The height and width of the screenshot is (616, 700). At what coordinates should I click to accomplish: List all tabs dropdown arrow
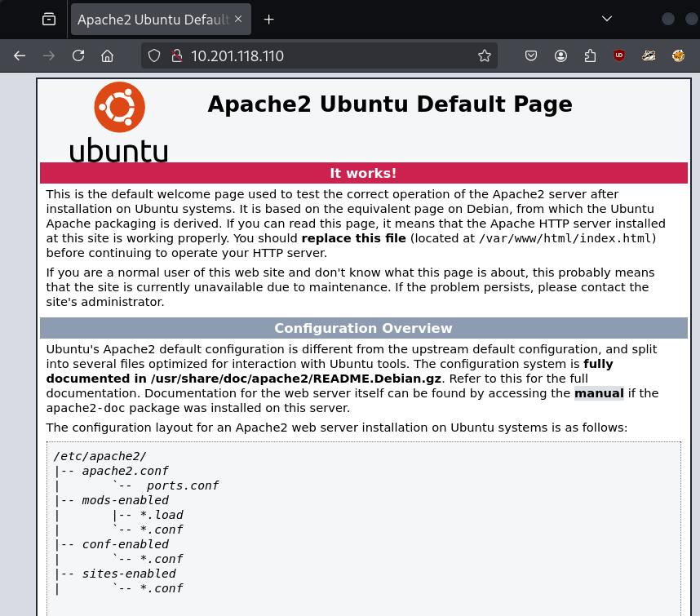(x=607, y=19)
